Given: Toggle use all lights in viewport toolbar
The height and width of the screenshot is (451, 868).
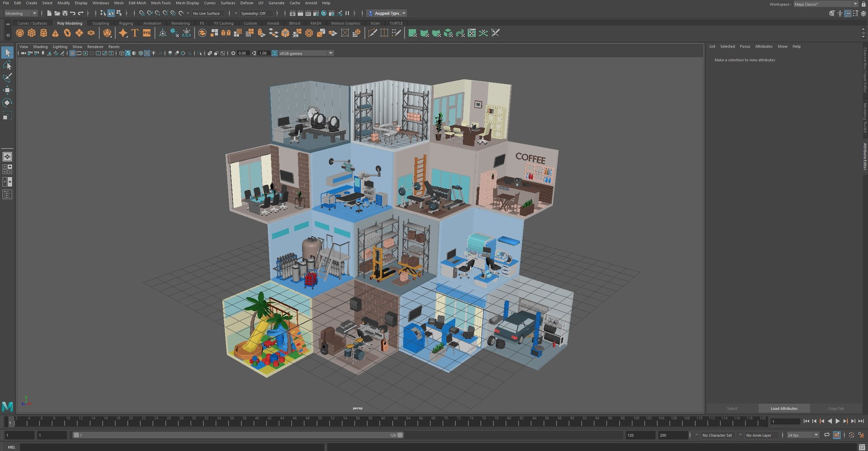Looking at the screenshot, I should coord(154,53).
